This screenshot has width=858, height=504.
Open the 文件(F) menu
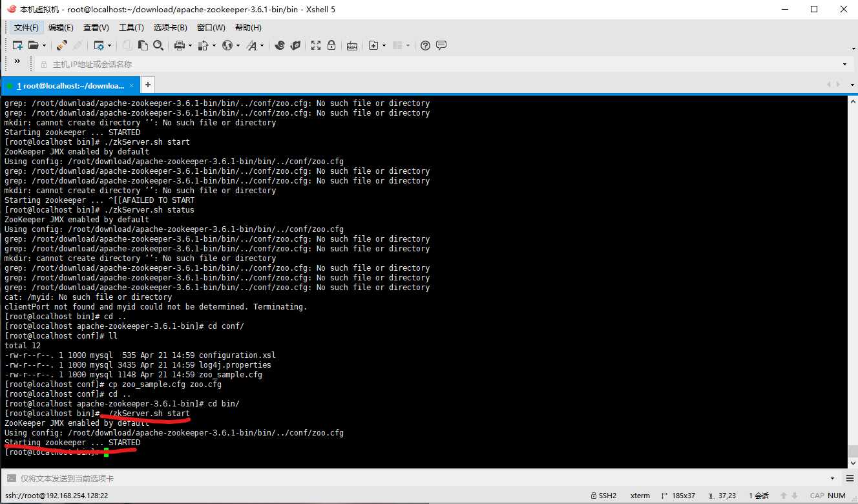click(x=26, y=28)
